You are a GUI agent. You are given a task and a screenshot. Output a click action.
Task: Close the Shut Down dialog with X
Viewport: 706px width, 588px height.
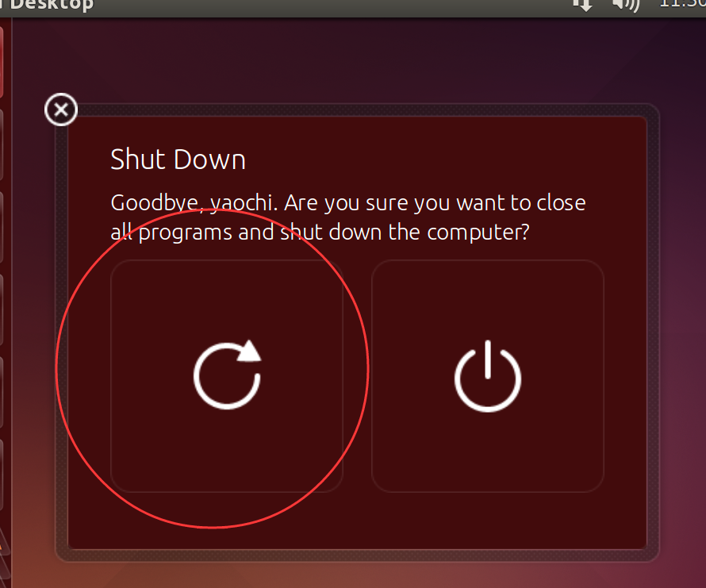click(x=61, y=110)
